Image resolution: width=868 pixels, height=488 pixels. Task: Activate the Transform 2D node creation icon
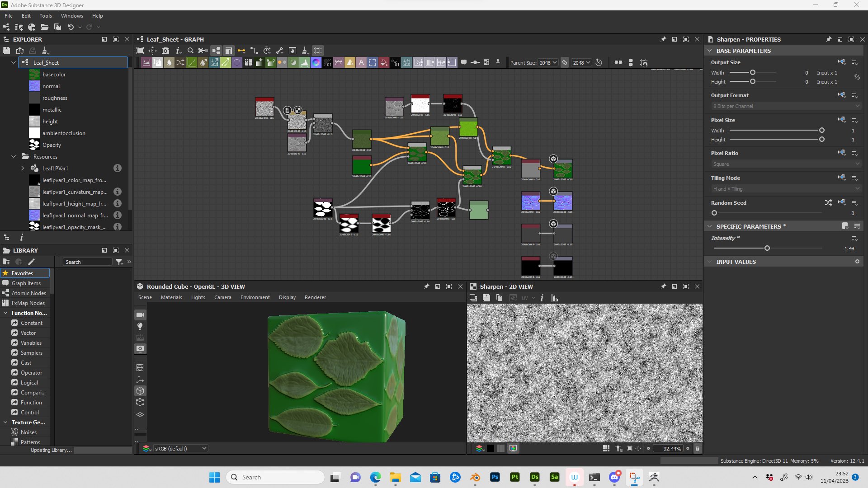tap(214, 62)
